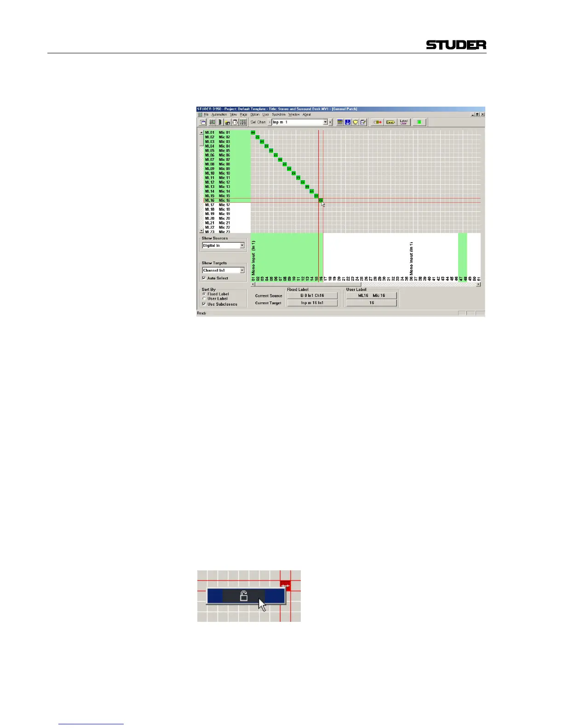The height and width of the screenshot is (728, 563).
Task: Click the fader bank toolbar icon
Action: pyautogui.click(x=242, y=122)
